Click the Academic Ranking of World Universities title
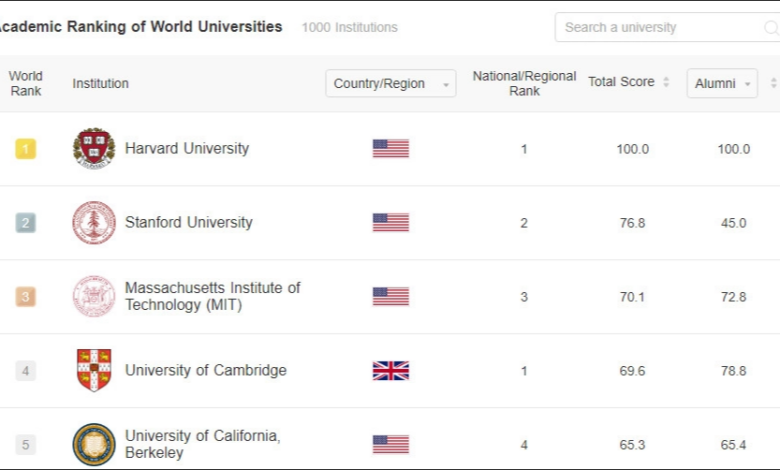This screenshot has height=470, width=780. point(140,26)
